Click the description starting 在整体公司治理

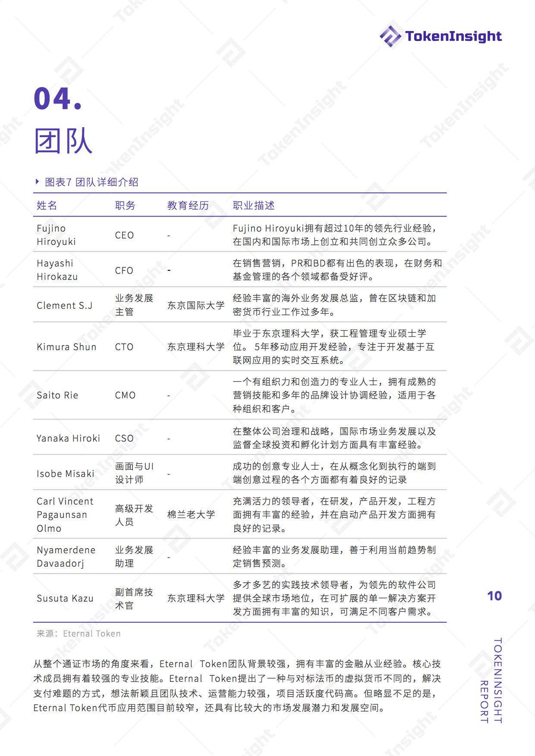click(334, 438)
